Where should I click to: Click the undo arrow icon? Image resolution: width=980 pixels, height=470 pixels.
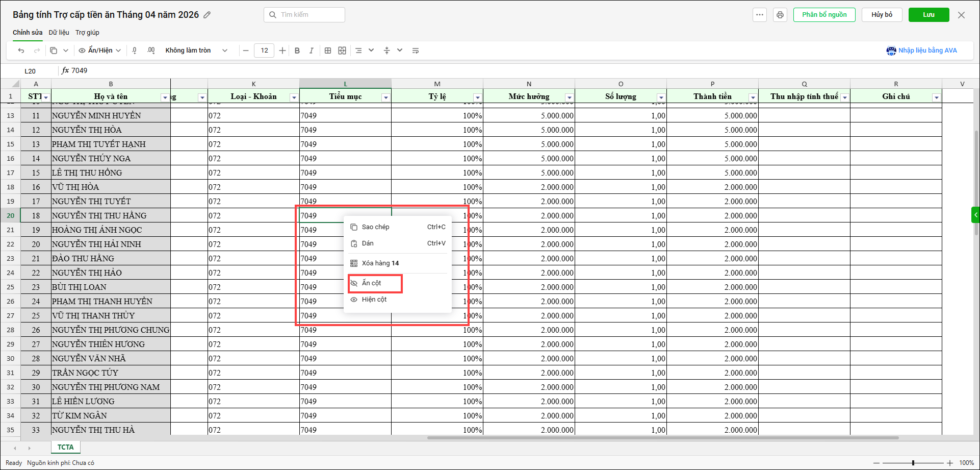(x=21, y=51)
